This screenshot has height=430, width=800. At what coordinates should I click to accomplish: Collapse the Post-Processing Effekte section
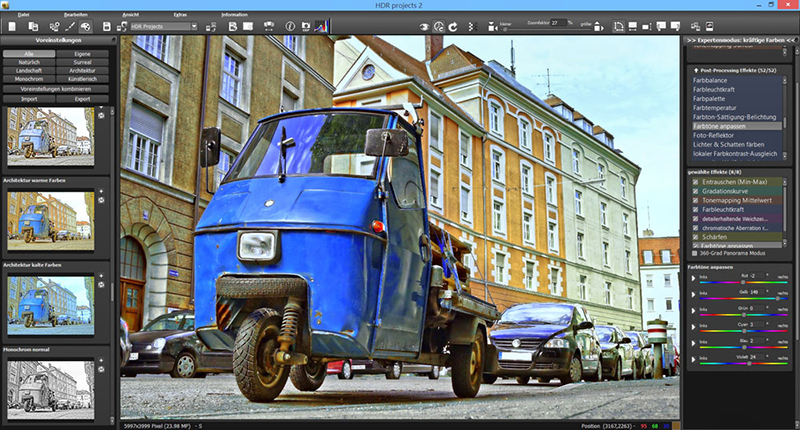tap(694, 72)
